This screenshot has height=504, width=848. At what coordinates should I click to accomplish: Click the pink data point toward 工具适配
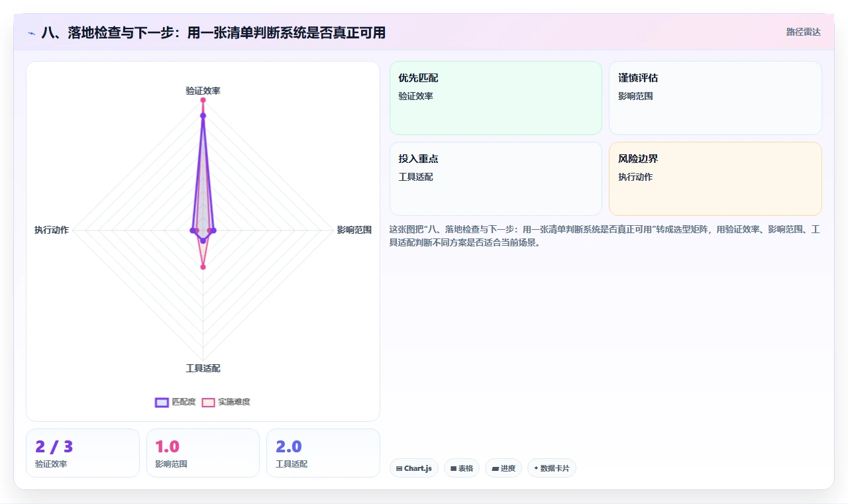click(x=203, y=267)
